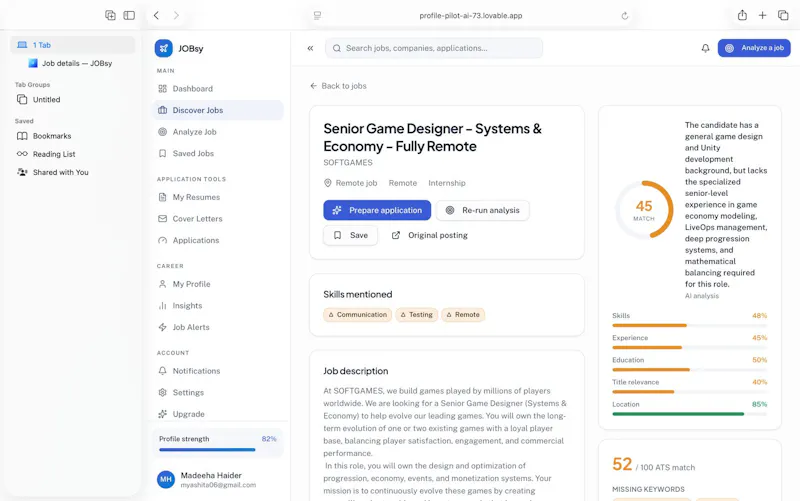Click the Profile strength progress bar
This screenshot has height=501, width=800.
coord(217,449)
